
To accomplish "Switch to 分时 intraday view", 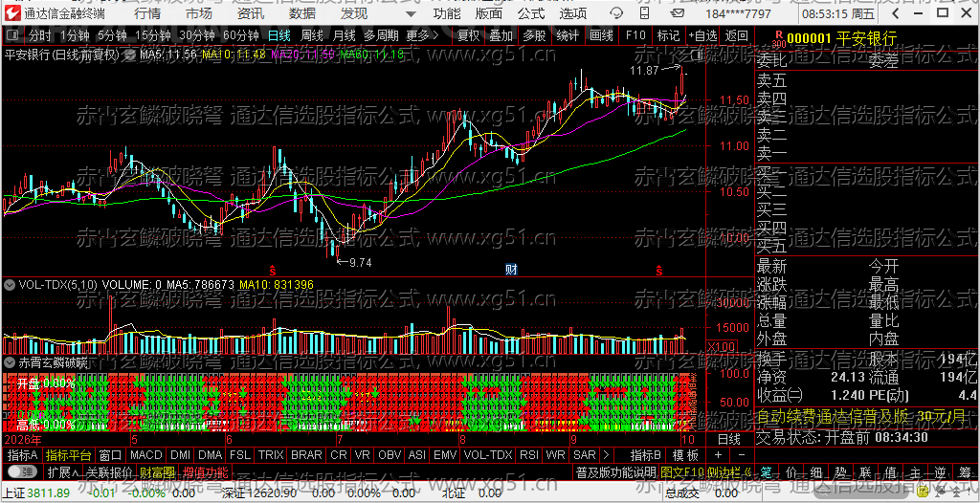I will click(40, 36).
